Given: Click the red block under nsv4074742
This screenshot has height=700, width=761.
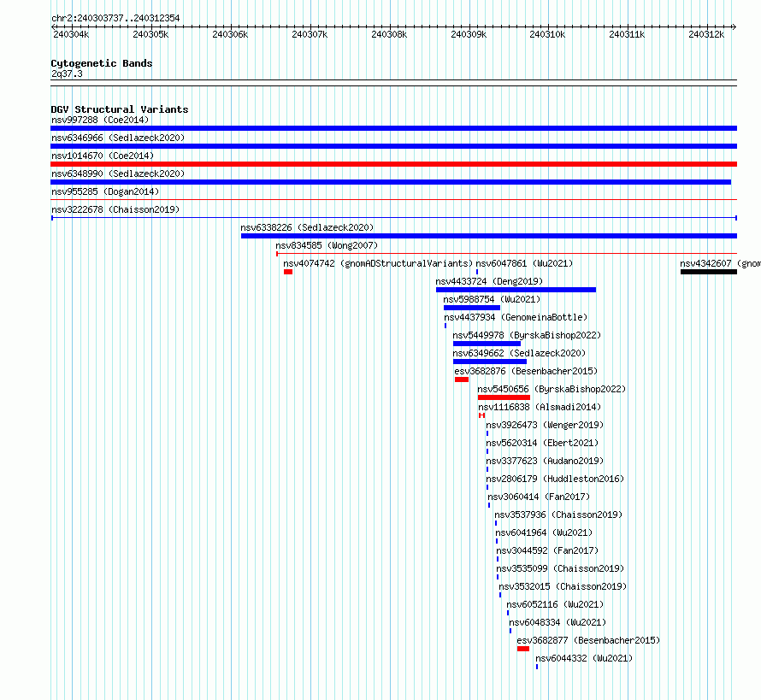Looking at the screenshot, I should point(288,272).
